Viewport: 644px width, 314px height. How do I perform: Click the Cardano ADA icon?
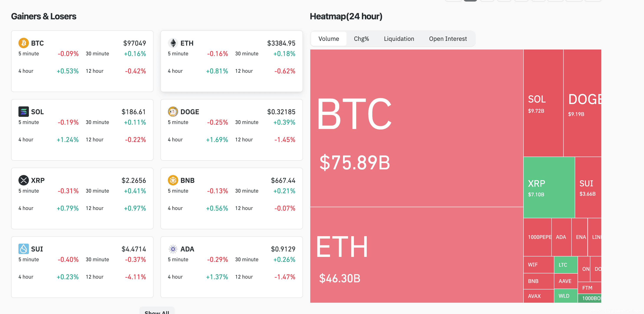click(x=173, y=249)
